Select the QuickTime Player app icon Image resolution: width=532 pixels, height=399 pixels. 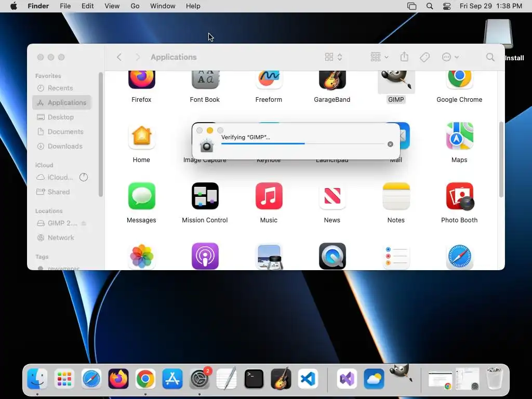pyautogui.click(x=332, y=256)
